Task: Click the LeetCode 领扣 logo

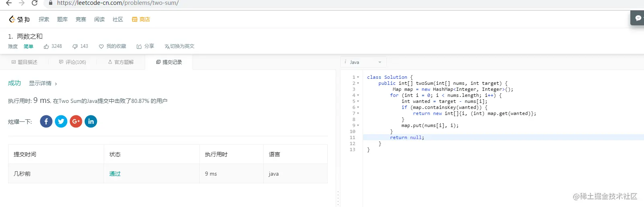Action: point(19,19)
